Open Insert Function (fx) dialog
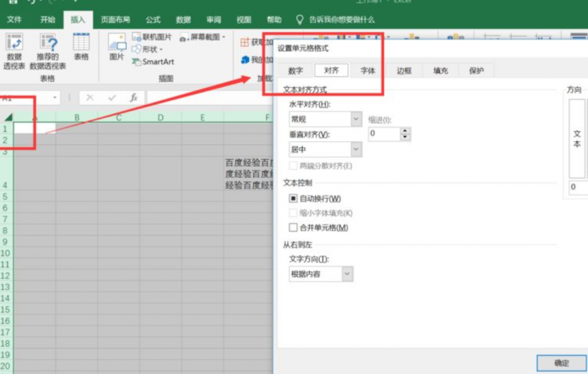The image size is (588, 374). (x=133, y=98)
